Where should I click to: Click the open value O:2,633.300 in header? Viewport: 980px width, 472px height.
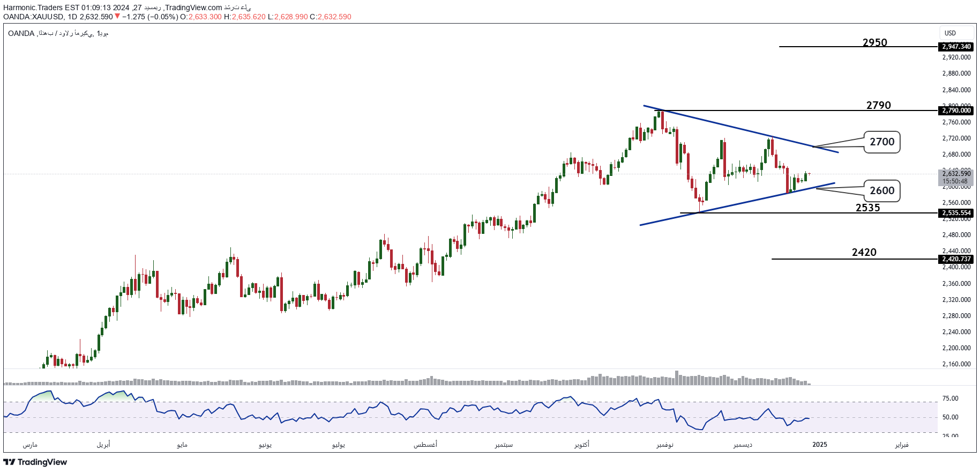point(201,17)
